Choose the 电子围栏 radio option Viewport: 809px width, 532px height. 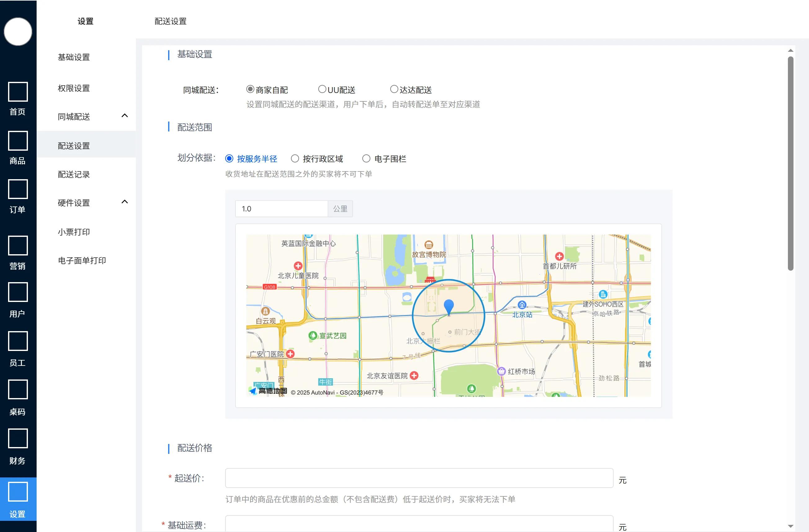(x=366, y=159)
